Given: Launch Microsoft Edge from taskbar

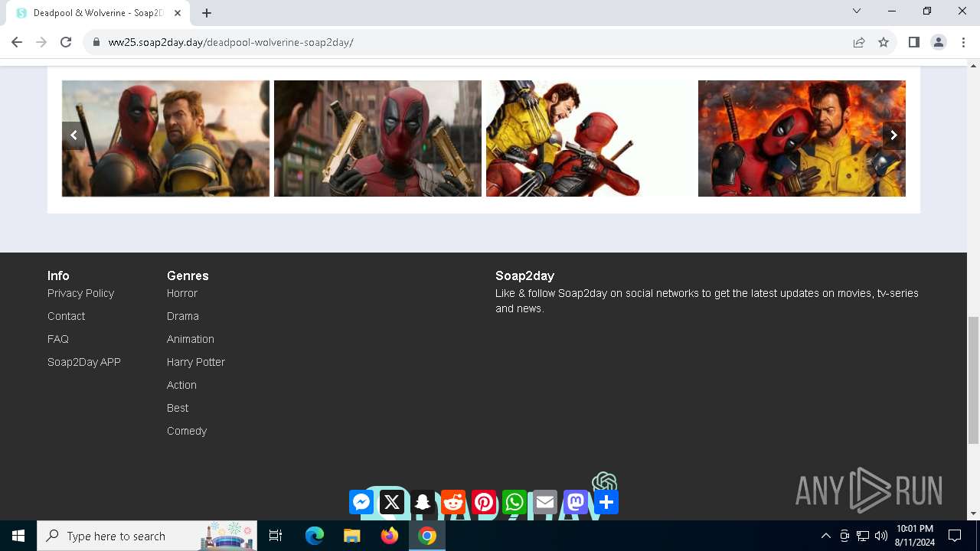Looking at the screenshot, I should tap(315, 536).
